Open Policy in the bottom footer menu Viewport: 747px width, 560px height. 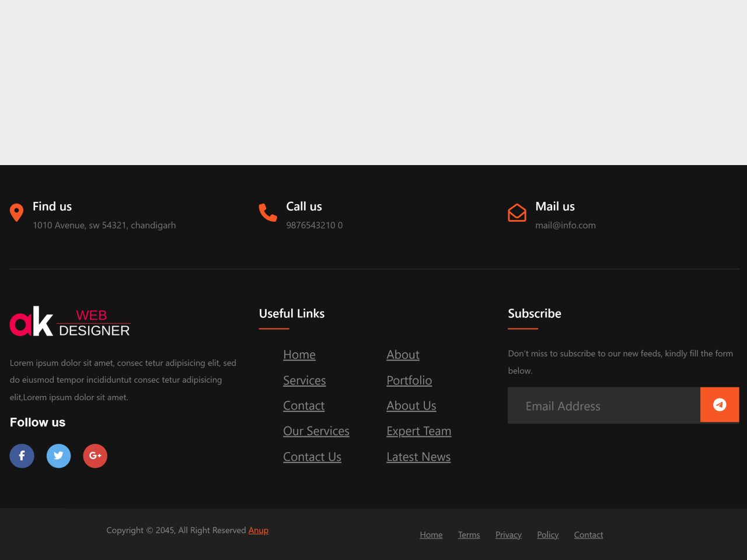547,535
